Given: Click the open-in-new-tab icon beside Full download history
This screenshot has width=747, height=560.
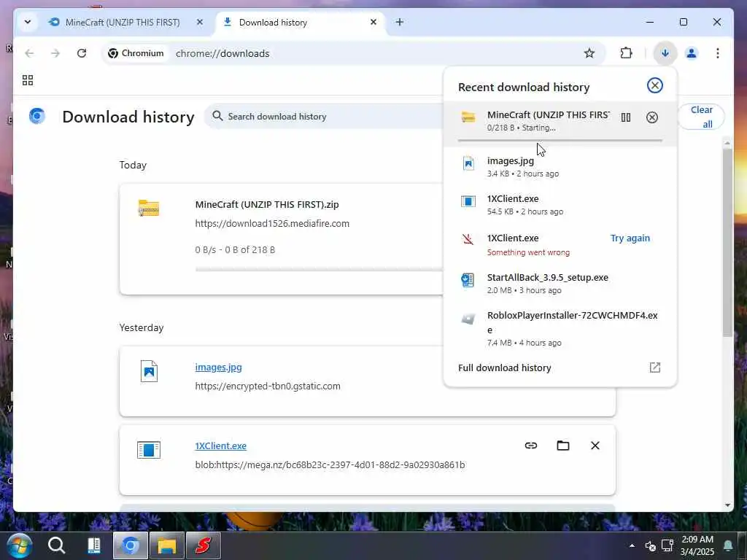Looking at the screenshot, I should pos(655,367).
